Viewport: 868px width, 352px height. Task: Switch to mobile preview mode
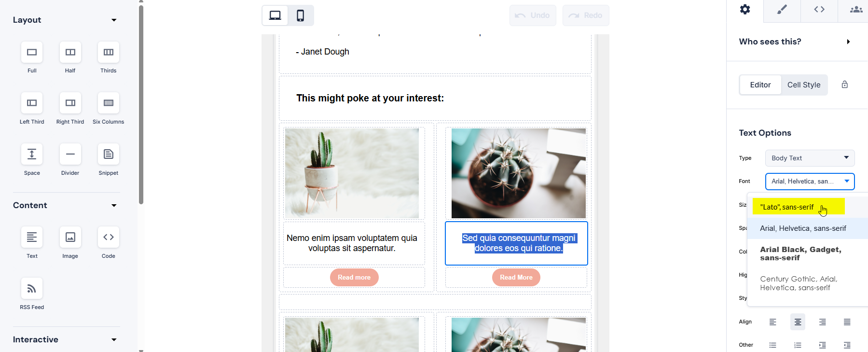[301, 15]
